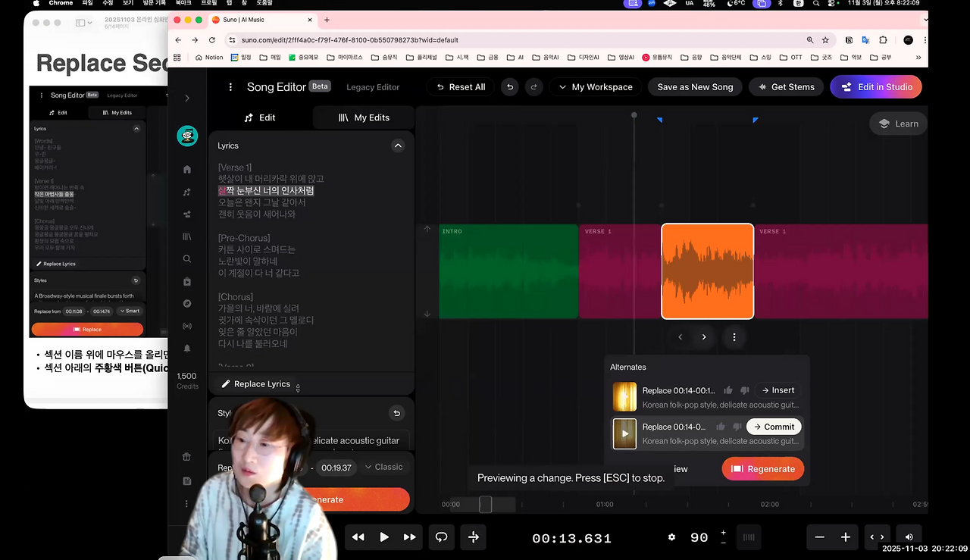This screenshot has width=970, height=560.
Task: Reload the Chrome page
Action: tap(211, 40)
